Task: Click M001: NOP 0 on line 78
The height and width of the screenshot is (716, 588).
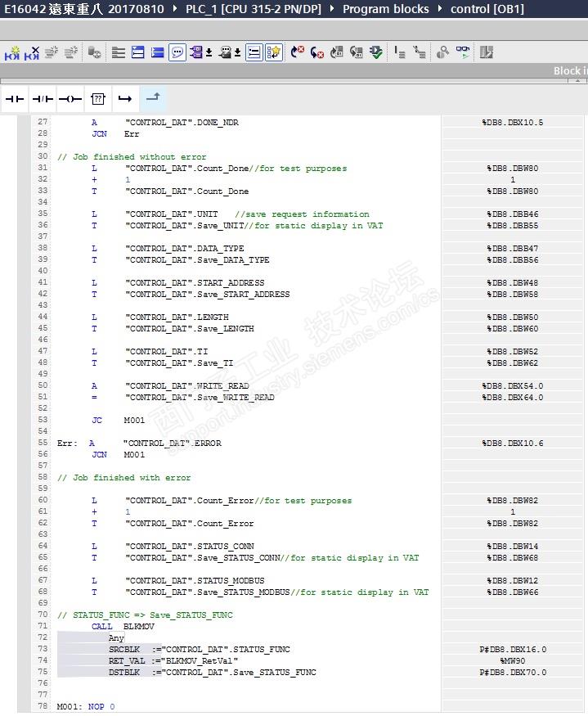Action: (x=86, y=706)
